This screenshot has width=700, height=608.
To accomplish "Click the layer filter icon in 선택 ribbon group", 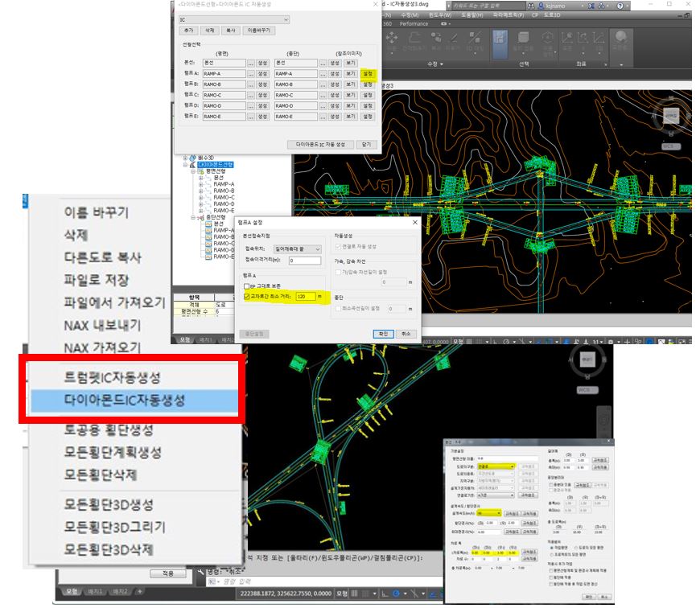I will 523,38.
